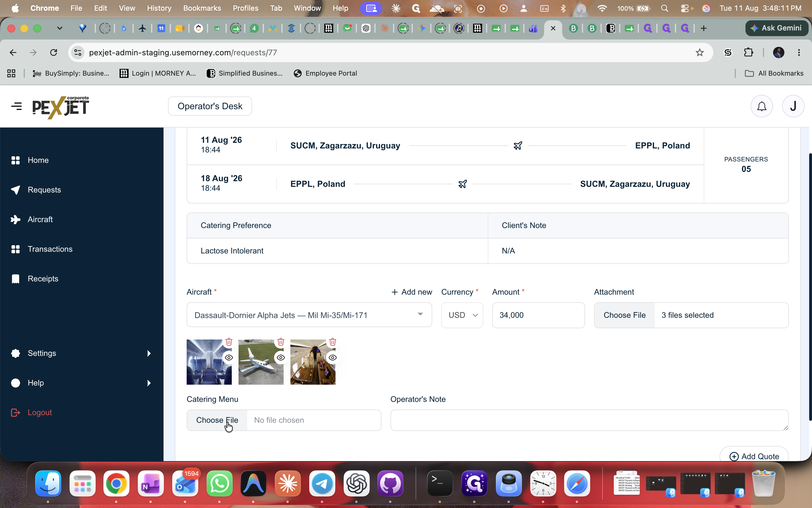Image resolution: width=812 pixels, height=508 pixels.
Task: Click the page vertical scrollbar
Action: tap(810, 287)
